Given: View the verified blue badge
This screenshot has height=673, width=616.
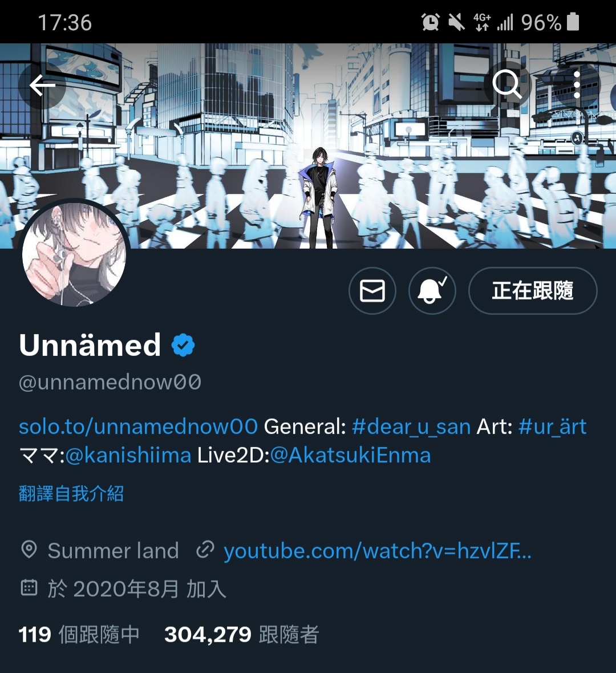Looking at the screenshot, I should tap(183, 345).
